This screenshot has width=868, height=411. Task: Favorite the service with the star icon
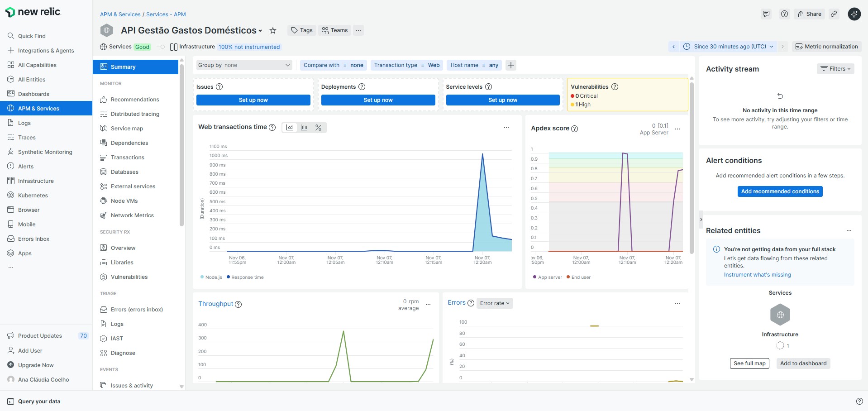pos(273,30)
